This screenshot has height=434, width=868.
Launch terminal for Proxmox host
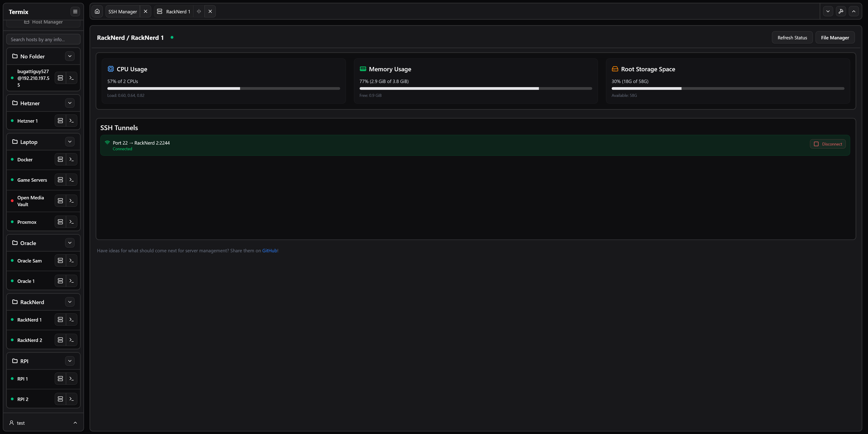(71, 222)
